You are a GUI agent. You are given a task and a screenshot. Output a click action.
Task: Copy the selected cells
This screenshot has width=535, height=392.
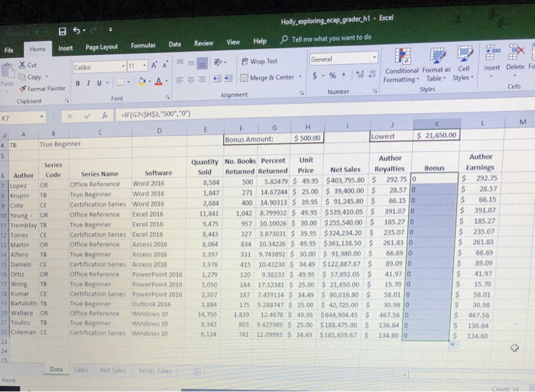click(31, 77)
